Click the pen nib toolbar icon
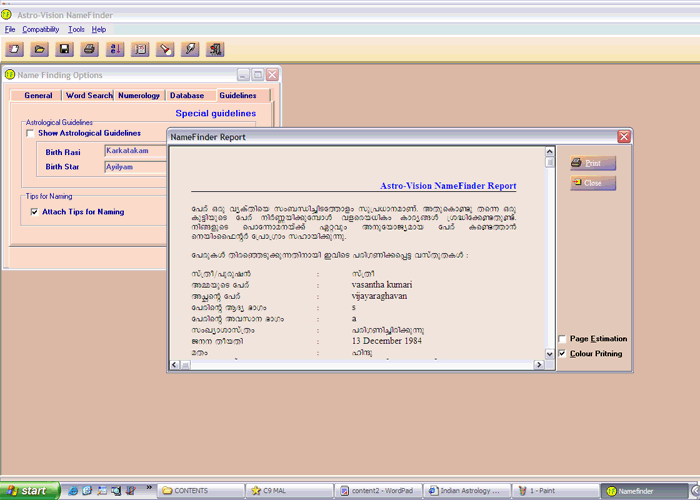 click(190, 49)
